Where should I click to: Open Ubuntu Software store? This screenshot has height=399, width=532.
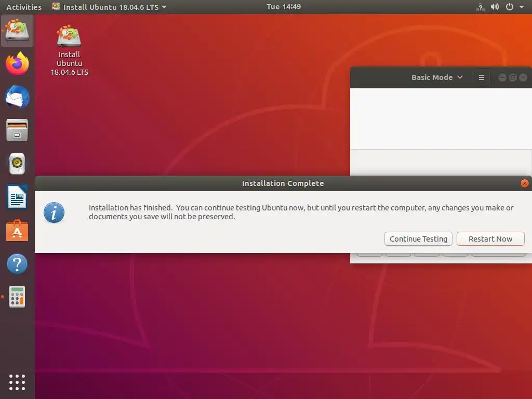(x=17, y=230)
